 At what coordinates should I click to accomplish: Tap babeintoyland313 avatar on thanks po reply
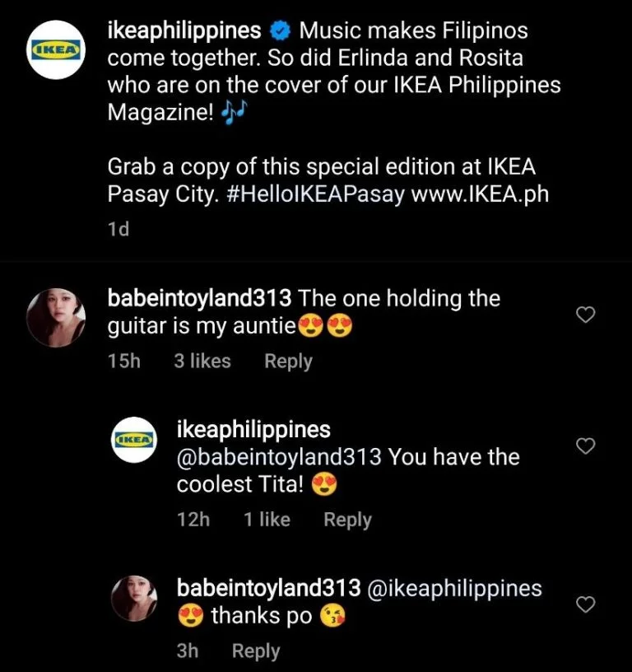[x=134, y=598]
